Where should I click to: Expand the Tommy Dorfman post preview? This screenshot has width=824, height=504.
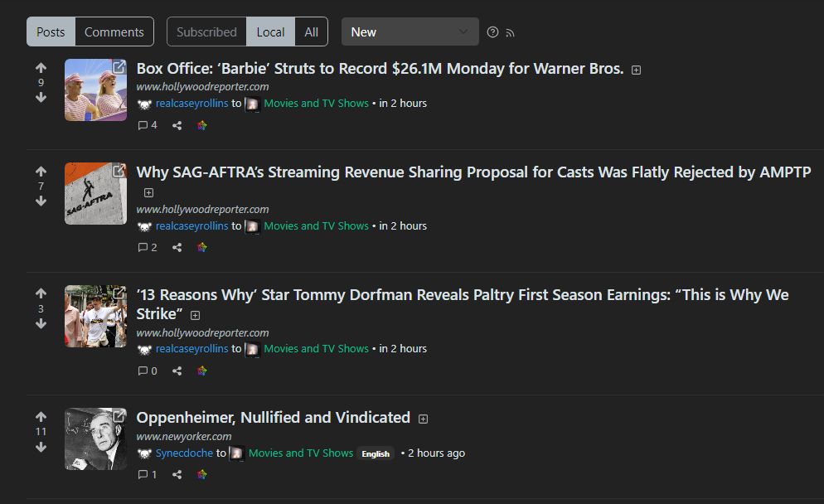point(195,315)
